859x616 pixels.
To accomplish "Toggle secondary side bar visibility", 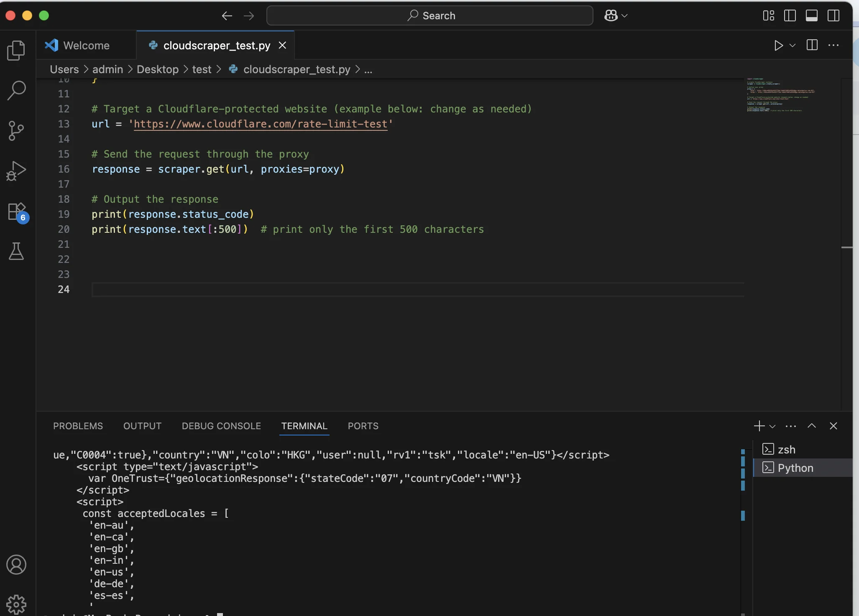I will point(833,16).
